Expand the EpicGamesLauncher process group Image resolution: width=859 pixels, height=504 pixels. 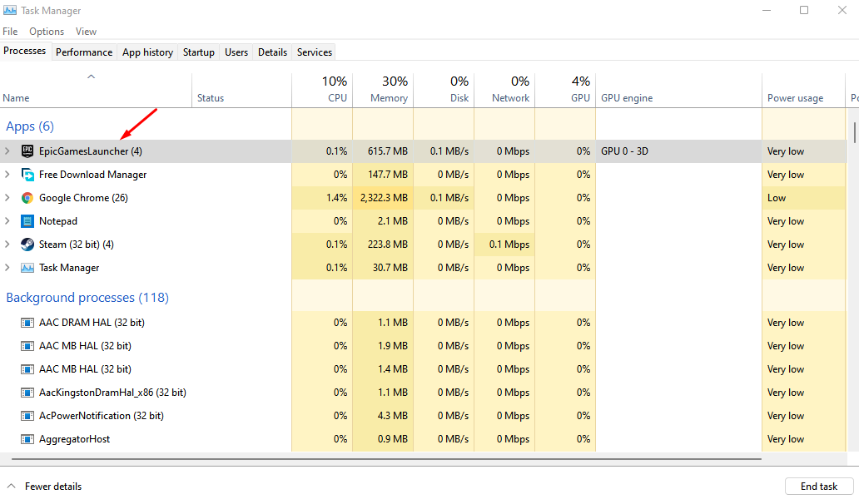(x=7, y=151)
